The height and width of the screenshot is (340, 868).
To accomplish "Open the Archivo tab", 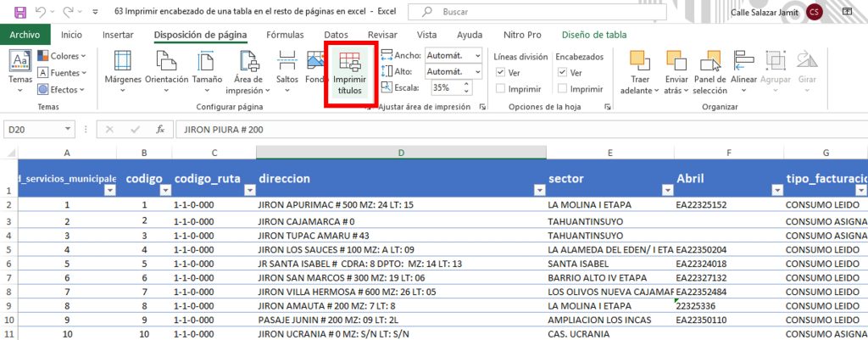I will coord(25,35).
